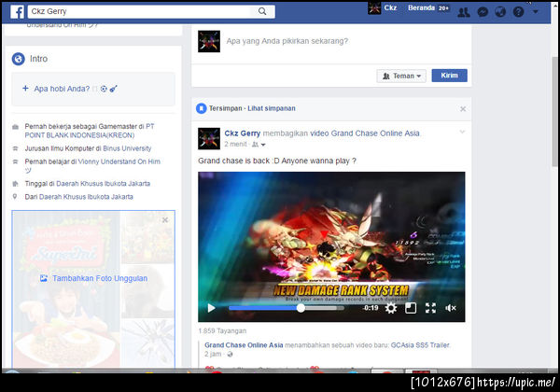The height and width of the screenshot is (392, 560).
Task: Click the location pin icon beside Dari
Action: pos(15,196)
